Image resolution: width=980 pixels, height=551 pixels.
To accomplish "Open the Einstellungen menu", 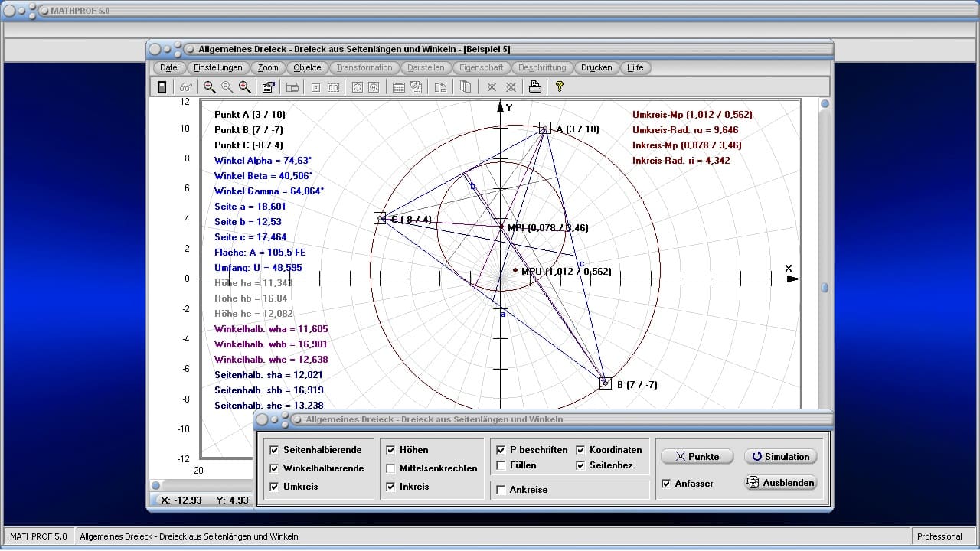I will pos(218,67).
